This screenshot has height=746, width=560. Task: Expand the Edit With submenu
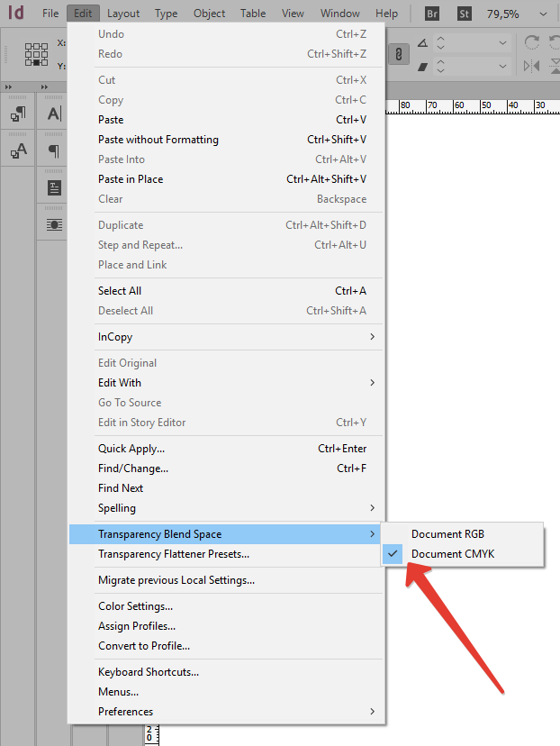(x=226, y=383)
